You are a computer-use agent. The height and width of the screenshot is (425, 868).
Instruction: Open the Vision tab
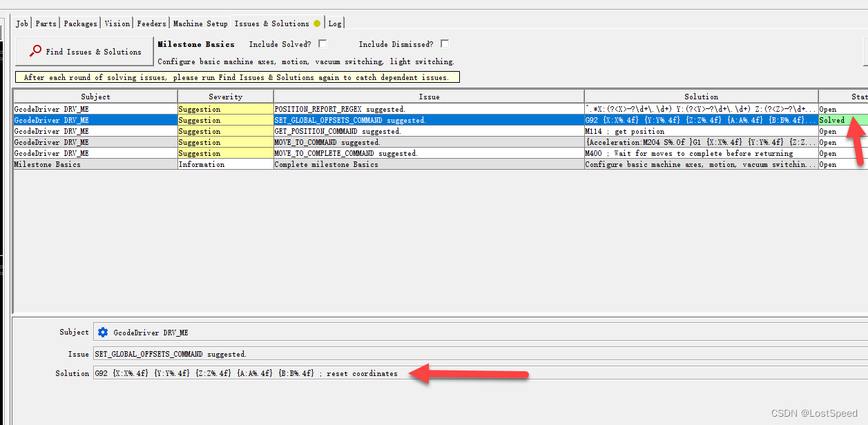click(117, 23)
